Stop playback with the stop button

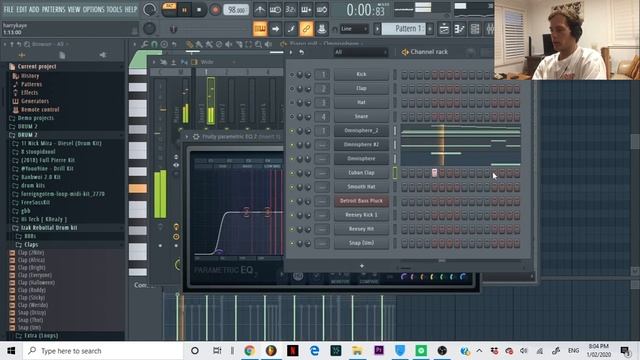(x=199, y=10)
